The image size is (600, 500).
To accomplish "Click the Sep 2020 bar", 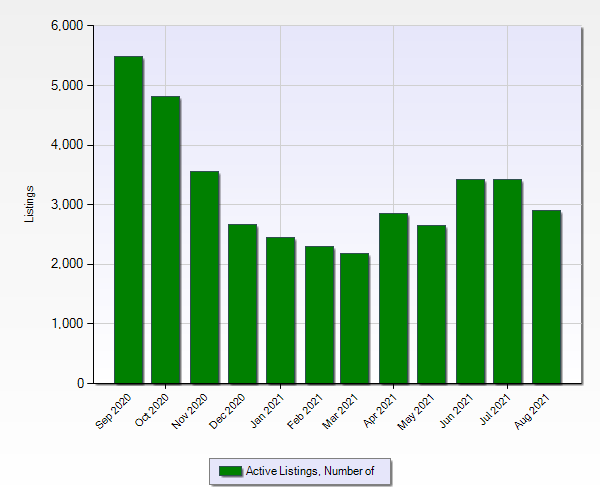I will coord(128,220).
